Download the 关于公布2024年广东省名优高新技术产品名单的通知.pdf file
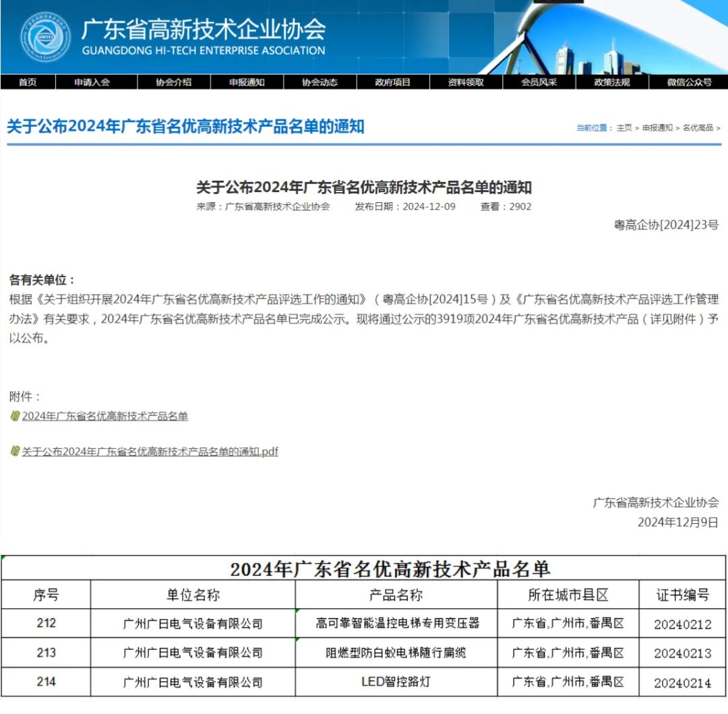This screenshot has height=714, width=728. [150, 451]
